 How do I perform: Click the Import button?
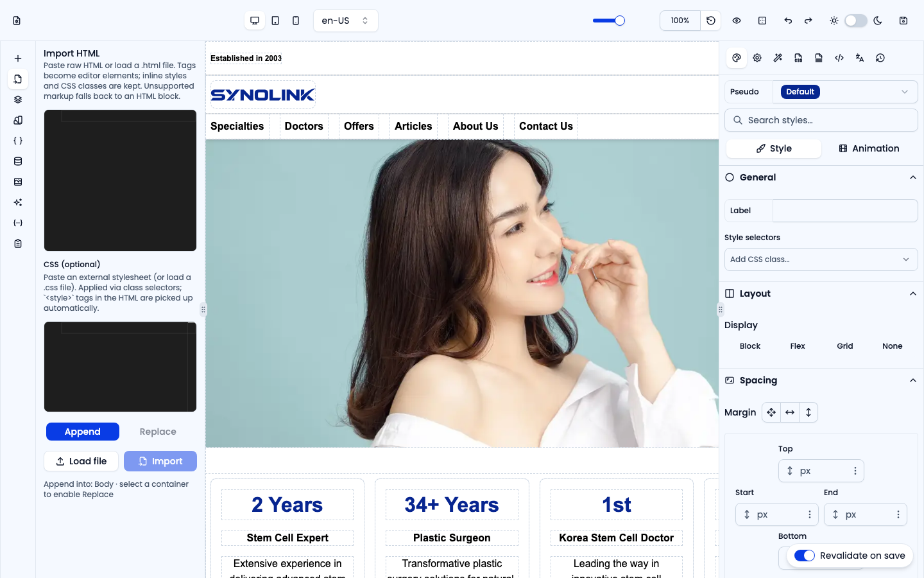tap(160, 461)
